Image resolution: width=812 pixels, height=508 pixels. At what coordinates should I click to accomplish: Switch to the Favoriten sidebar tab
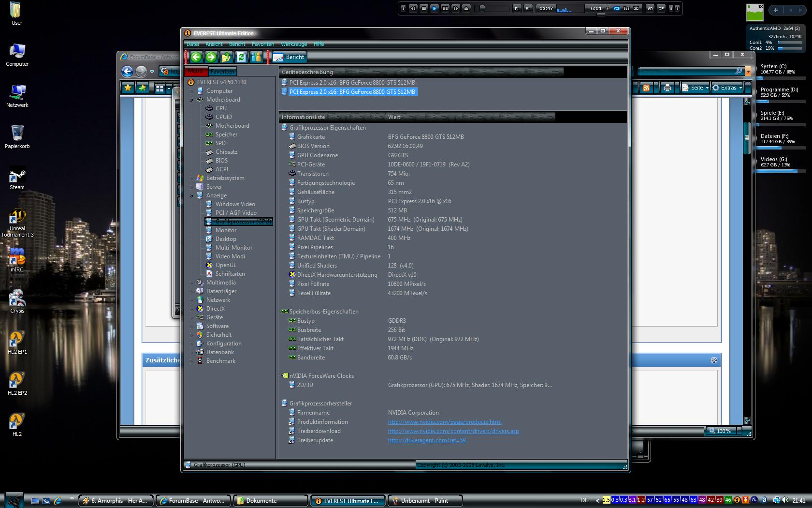(x=222, y=72)
